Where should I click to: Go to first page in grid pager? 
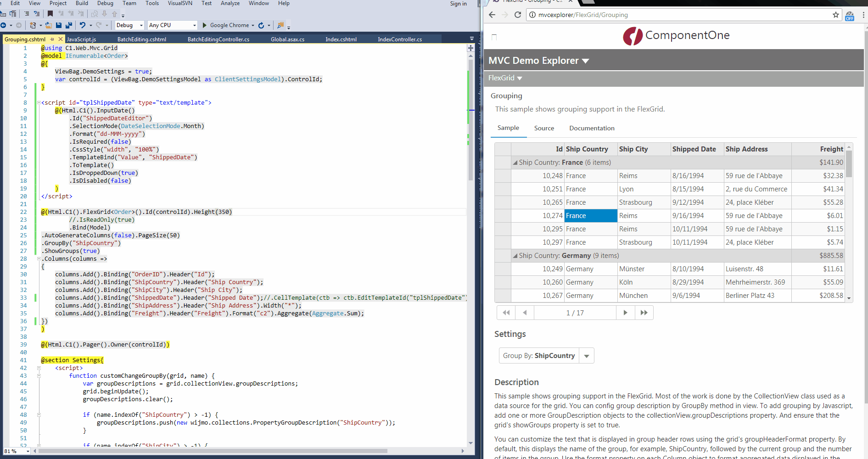506,313
